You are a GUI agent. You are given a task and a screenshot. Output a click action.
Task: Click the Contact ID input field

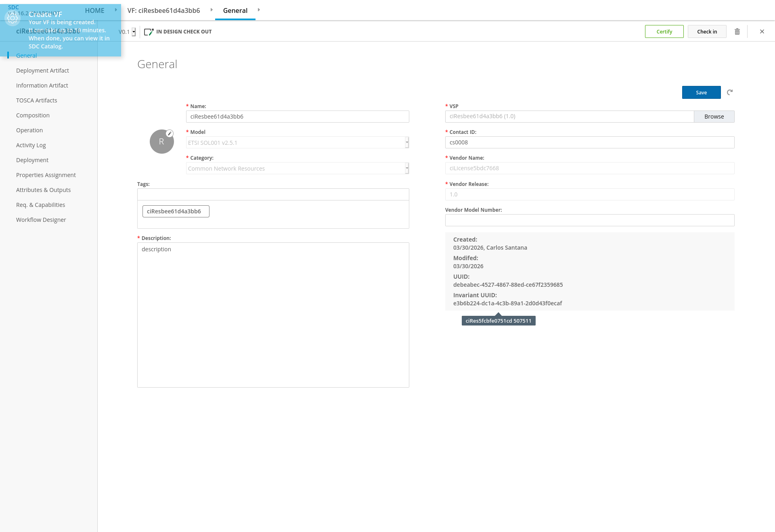pos(589,142)
